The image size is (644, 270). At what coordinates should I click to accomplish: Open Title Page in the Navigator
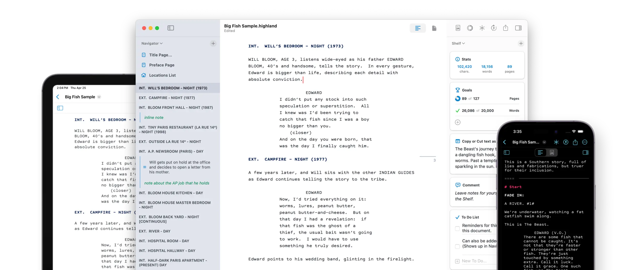pyautogui.click(x=161, y=55)
